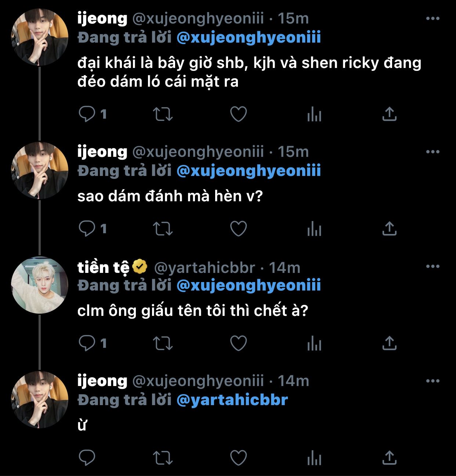Like the last tweet 'ừ'
The height and width of the screenshot is (476, 456).
238,458
